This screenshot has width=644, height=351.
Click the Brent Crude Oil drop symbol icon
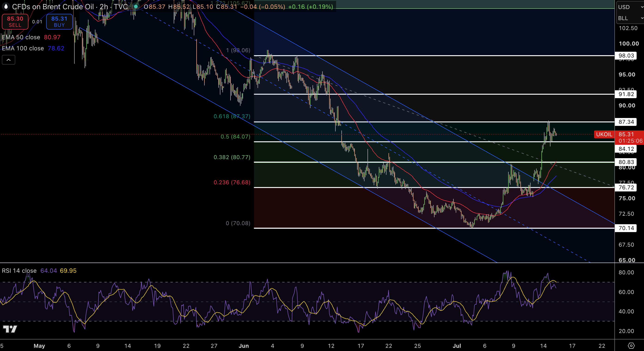tap(6, 6)
